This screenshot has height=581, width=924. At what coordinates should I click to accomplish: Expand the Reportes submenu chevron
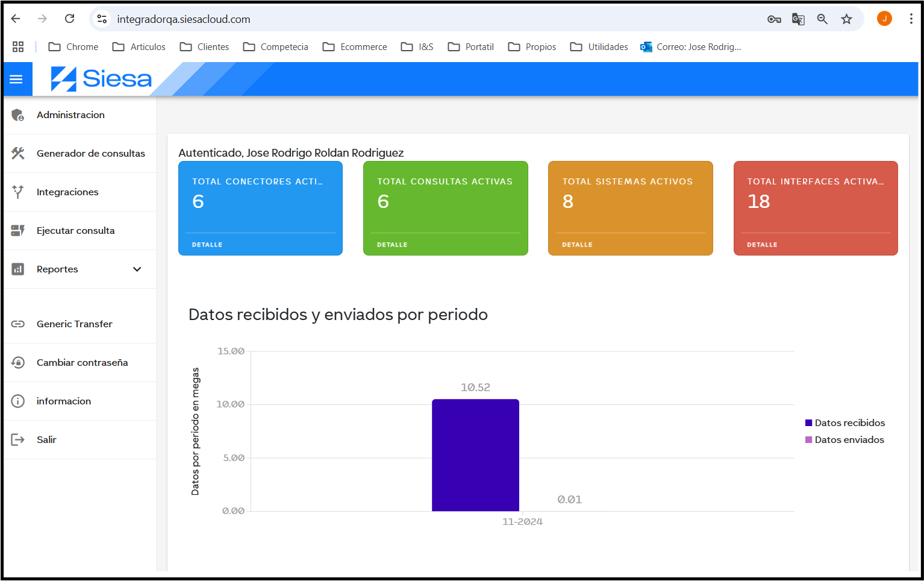click(137, 269)
